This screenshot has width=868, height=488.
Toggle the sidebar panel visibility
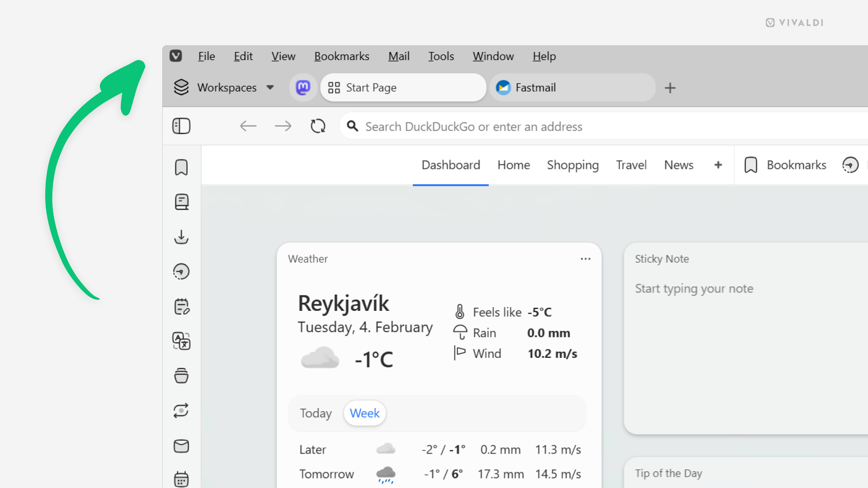point(181,126)
